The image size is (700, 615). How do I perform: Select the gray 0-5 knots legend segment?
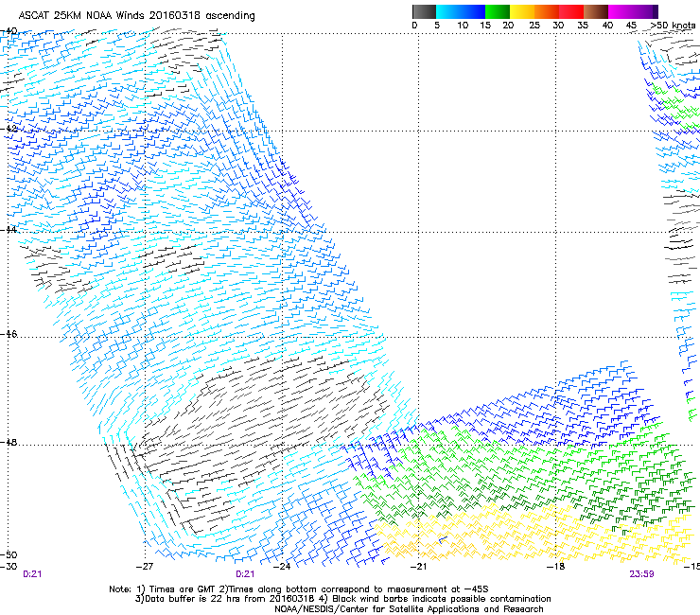pyautogui.click(x=424, y=11)
